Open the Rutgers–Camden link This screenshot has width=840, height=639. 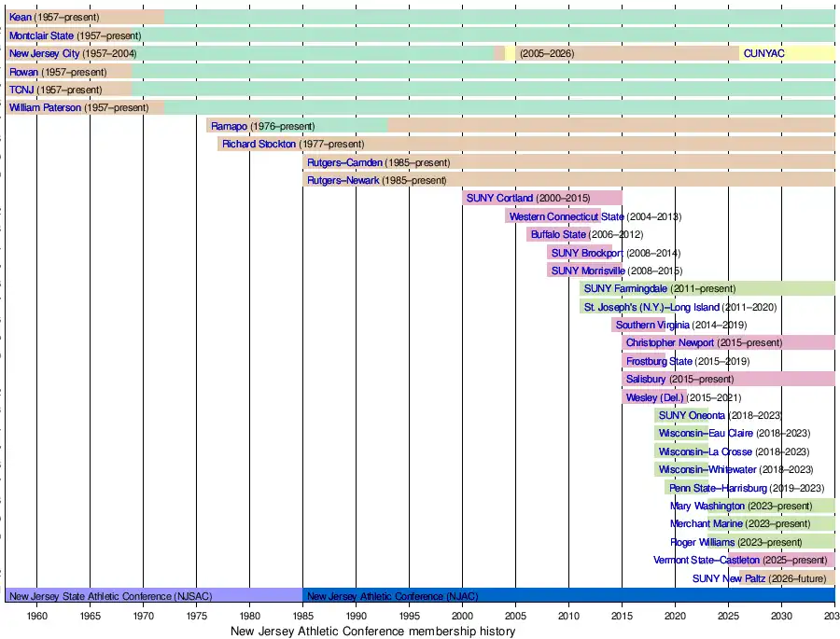click(x=344, y=162)
